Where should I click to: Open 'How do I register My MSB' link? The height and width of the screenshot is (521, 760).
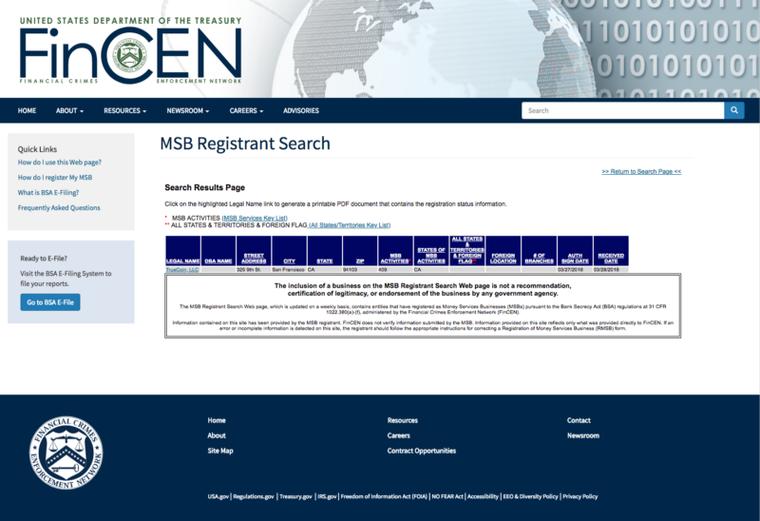(x=55, y=177)
